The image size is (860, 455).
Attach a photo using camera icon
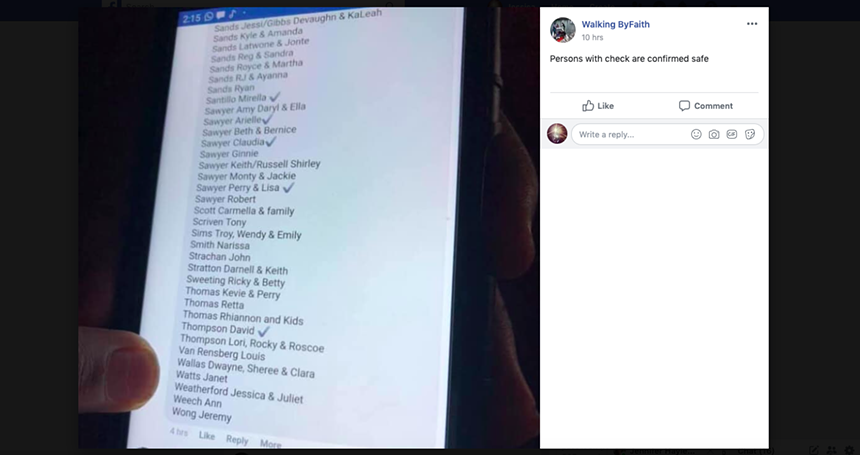(714, 134)
